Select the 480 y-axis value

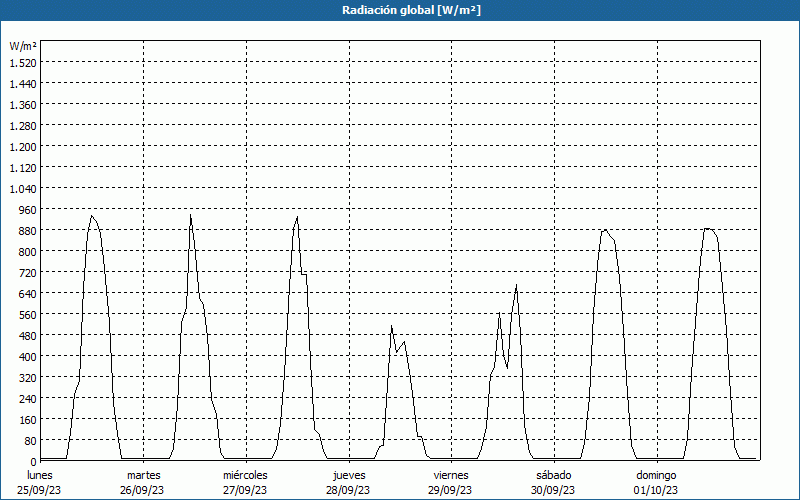[x=28, y=336]
